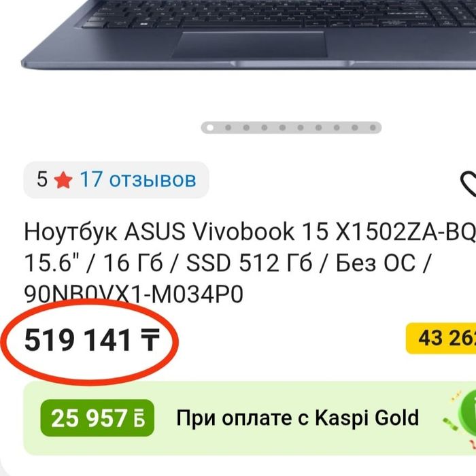Screen dimensions: 476x476
Task: Open the При оплате с Kaspi Gold offer
Action: [x=298, y=418]
